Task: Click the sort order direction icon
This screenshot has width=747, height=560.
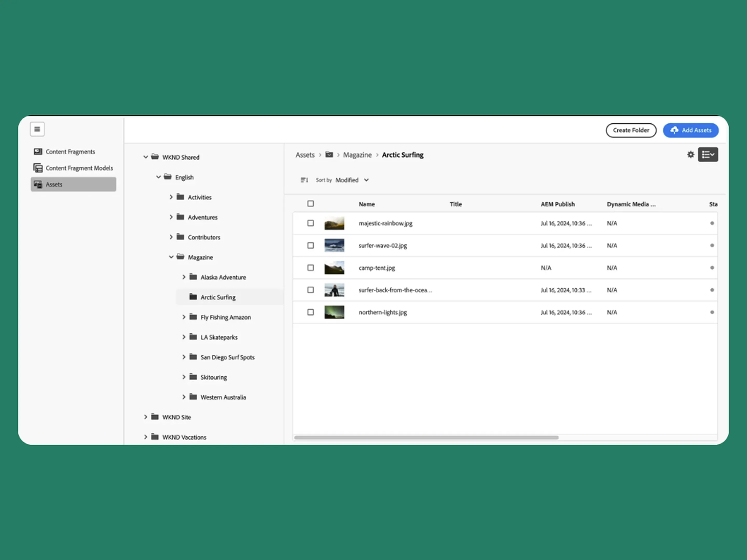Action: click(x=304, y=180)
